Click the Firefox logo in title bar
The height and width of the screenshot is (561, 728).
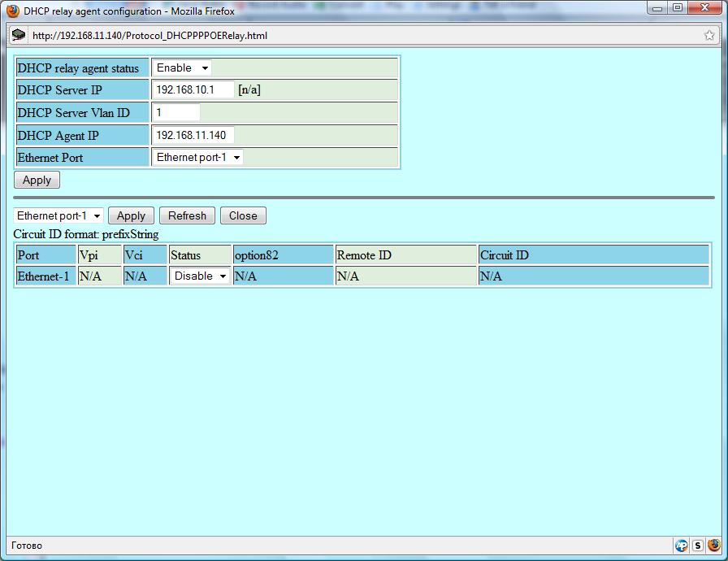pyautogui.click(x=13, y=11)
